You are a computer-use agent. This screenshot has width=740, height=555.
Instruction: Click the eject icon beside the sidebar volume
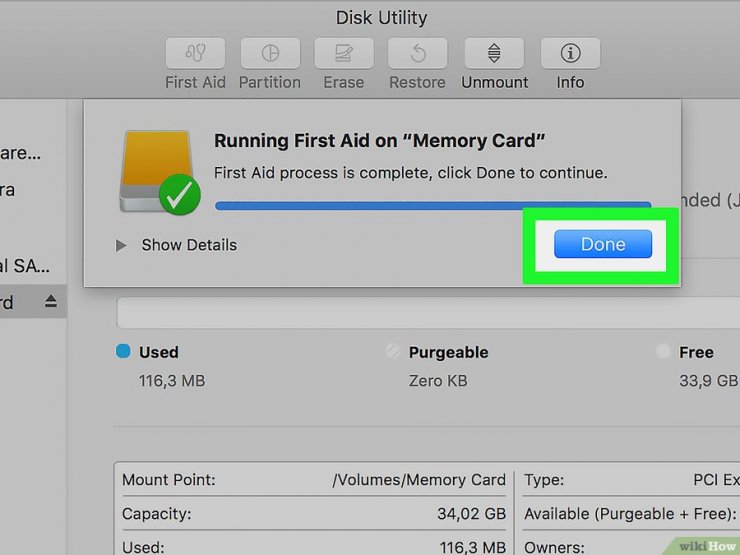[x=51, y=301]
